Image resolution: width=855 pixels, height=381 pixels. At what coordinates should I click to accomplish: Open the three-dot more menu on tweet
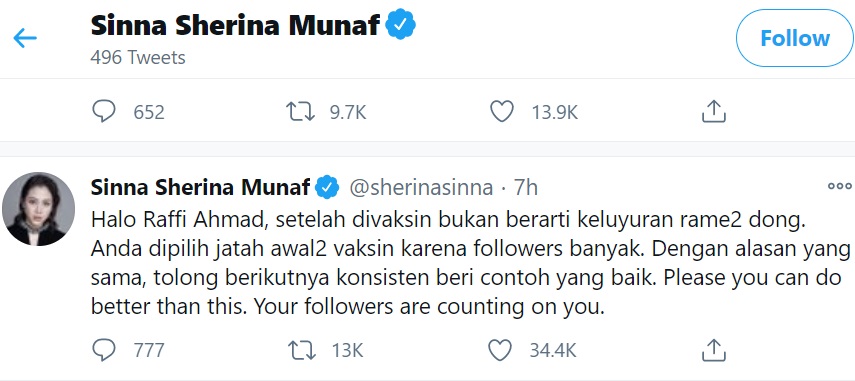(x=840, y=186)
